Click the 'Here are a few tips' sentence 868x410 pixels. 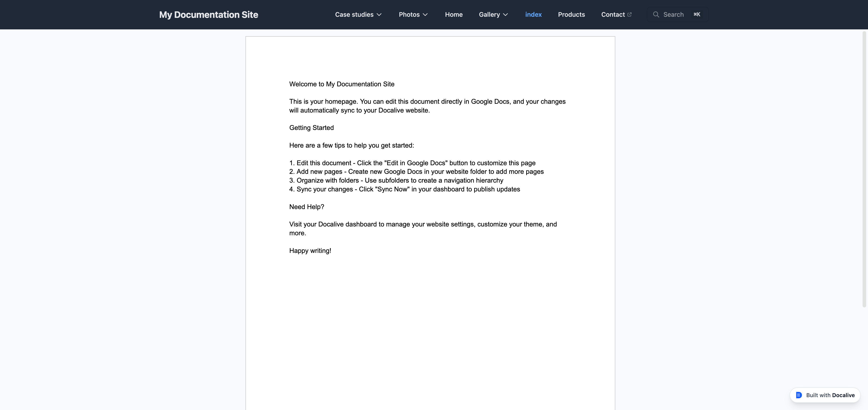click(351, 145)
